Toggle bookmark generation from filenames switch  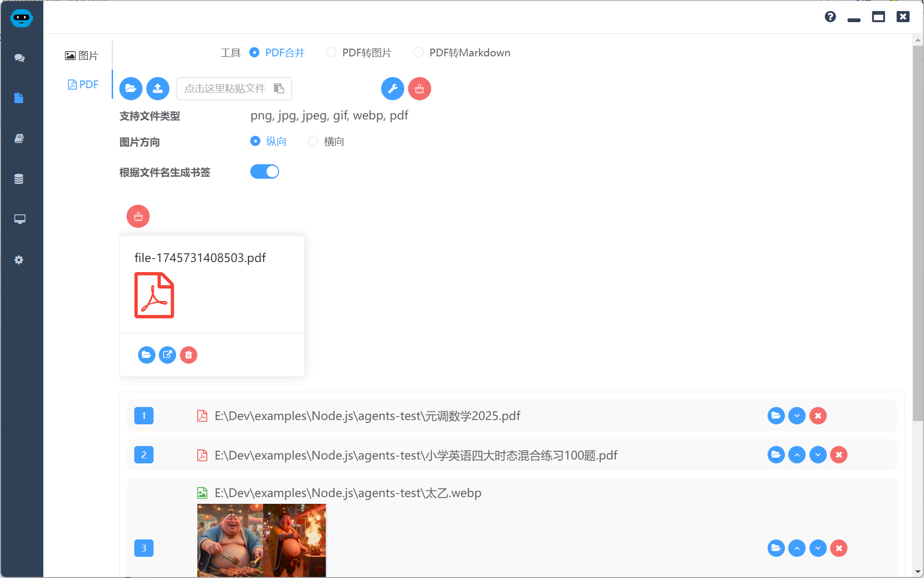pos(264,172)
